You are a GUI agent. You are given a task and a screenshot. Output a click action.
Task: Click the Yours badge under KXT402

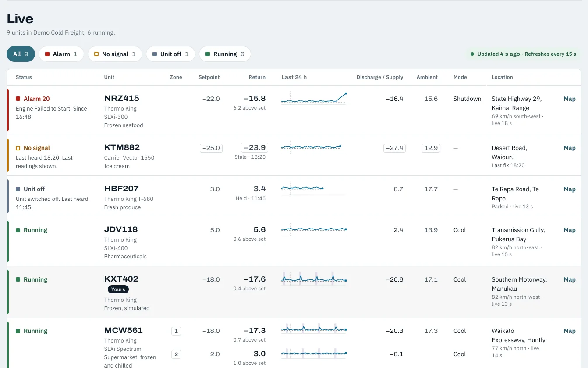(118, 289)
